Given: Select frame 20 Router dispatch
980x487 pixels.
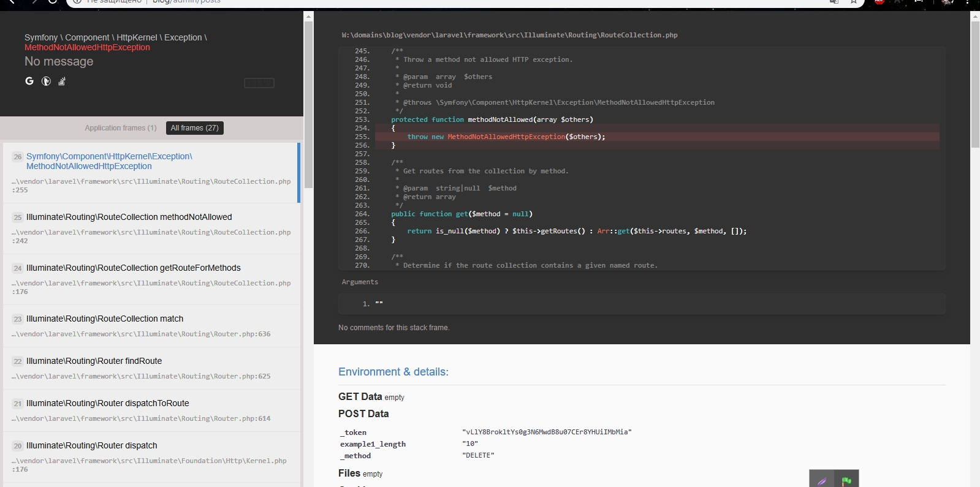Looking at the screenshot, I should pos(151,457).
